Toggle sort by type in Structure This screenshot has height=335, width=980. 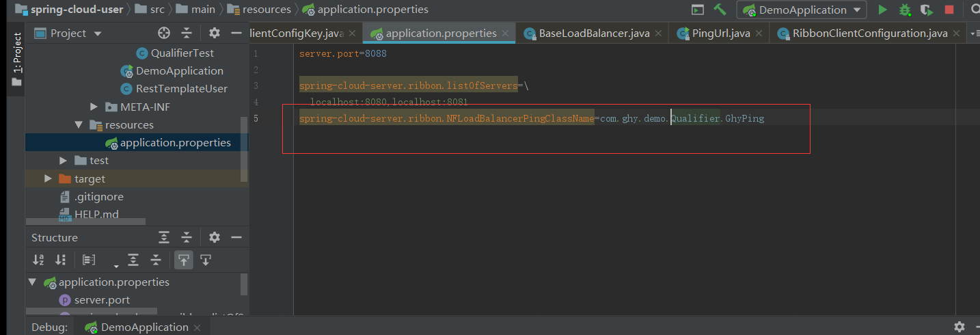click(x=61, y=260)
